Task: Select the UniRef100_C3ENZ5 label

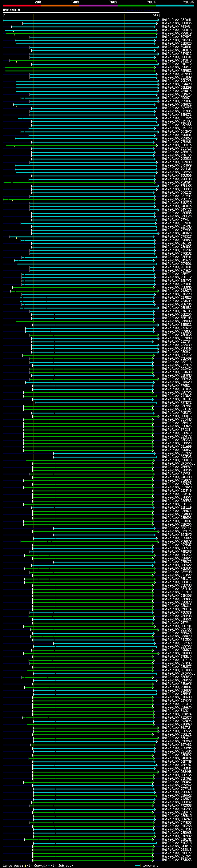Action: 176,426
